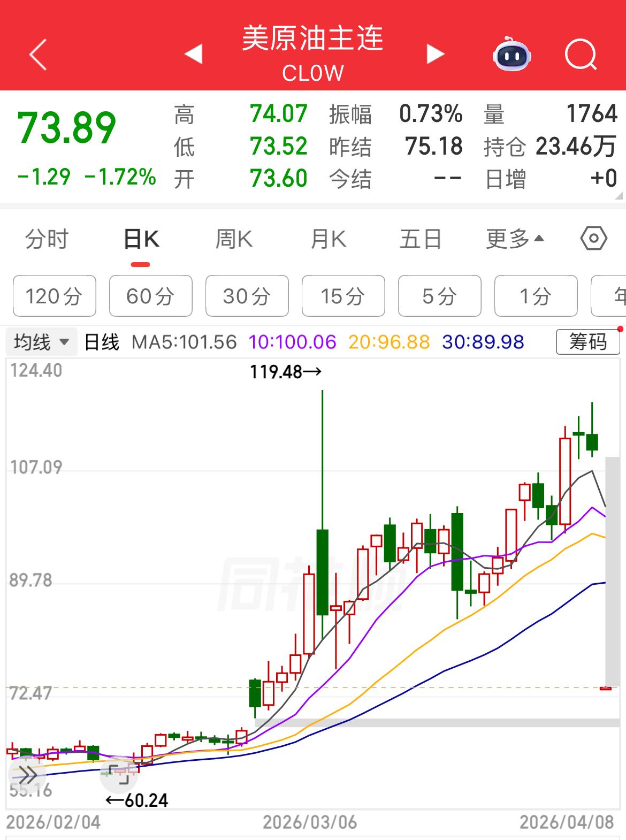Open the 五日 tab
Image resolution: width=626 pixels, height=840 pixels.
pyautogui.click(x=421, y=239)
